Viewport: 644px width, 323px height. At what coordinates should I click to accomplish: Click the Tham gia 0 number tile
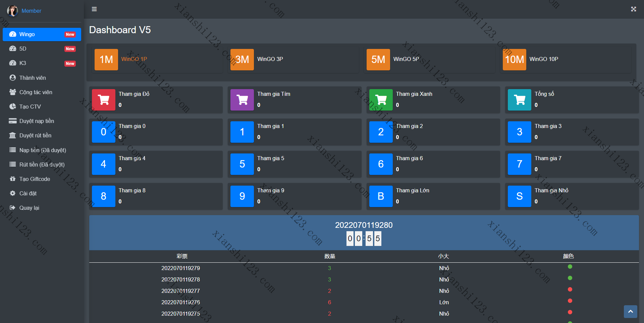tap(104, 132)
